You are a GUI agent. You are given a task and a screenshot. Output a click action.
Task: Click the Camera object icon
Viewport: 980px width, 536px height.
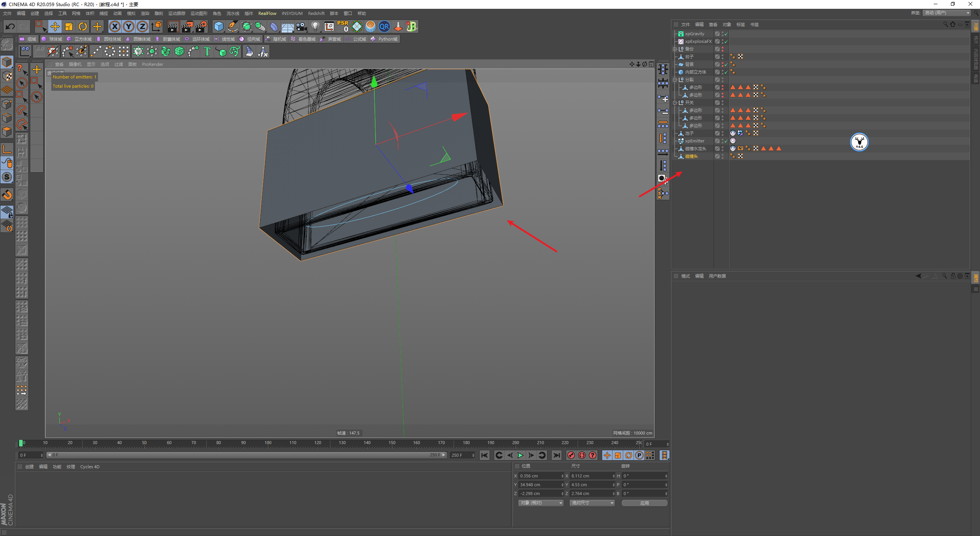tap(301, 26)
